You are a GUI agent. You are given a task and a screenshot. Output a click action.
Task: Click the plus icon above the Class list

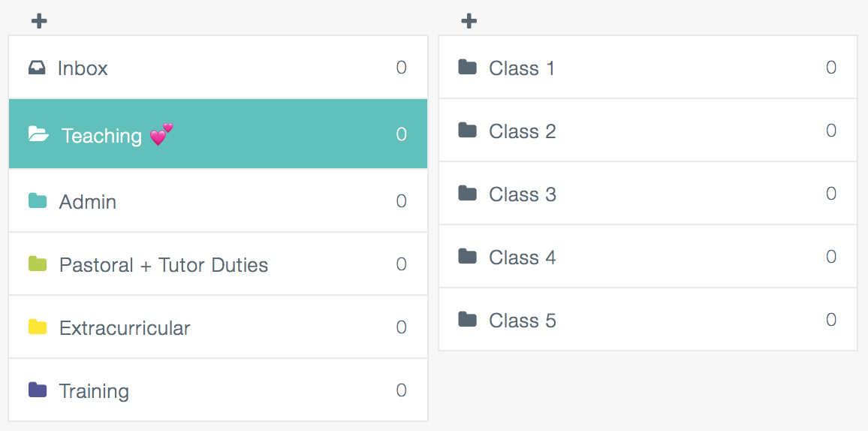[x=469, y=21]
